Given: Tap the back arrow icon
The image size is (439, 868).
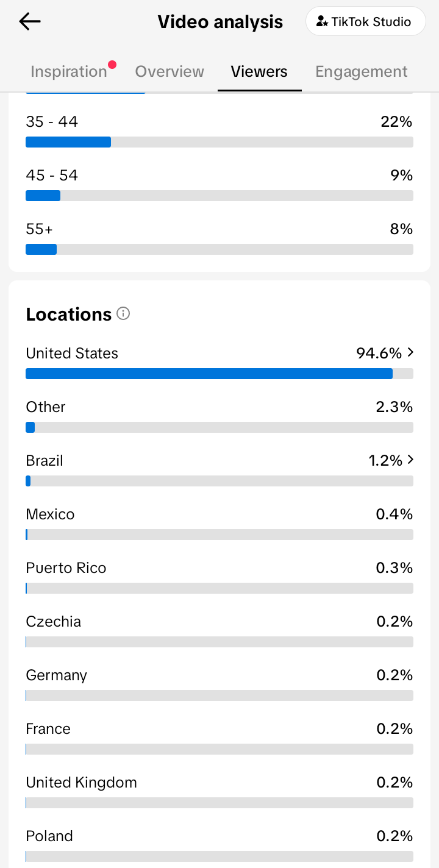Looking at the screenshot, I should (29, 22).
